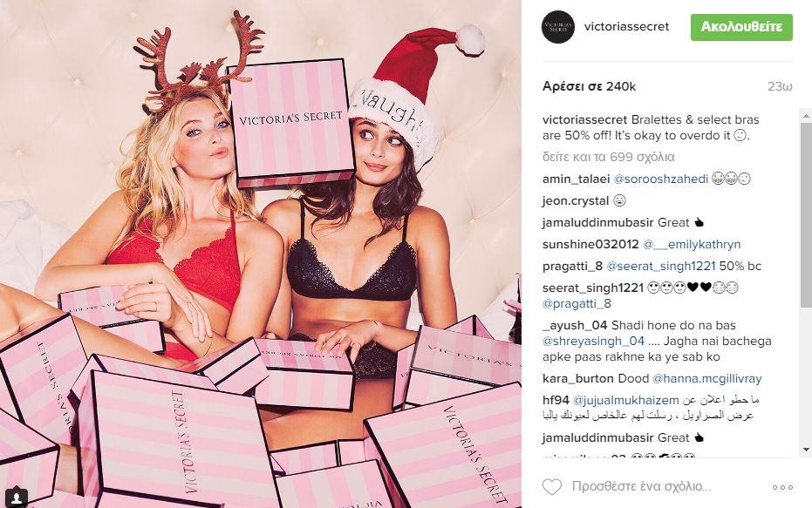
Task: Open amin_talaei's profile
Action: [576, 179]
